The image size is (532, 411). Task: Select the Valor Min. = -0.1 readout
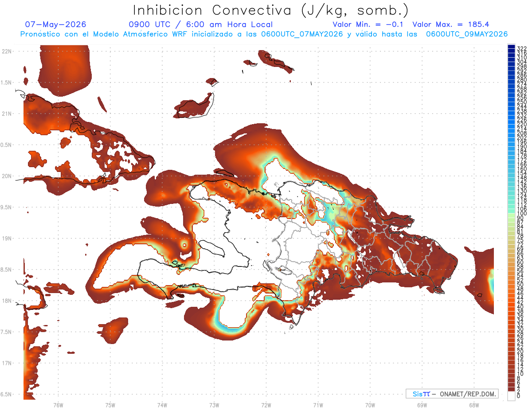click(x=368, y=24)
